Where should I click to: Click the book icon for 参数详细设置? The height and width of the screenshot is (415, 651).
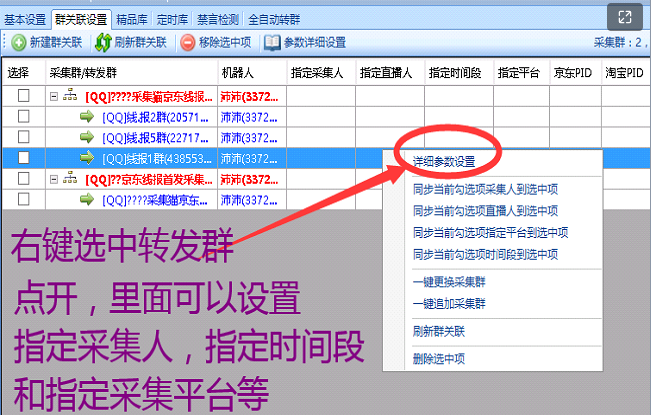click(x=270, y=42)
